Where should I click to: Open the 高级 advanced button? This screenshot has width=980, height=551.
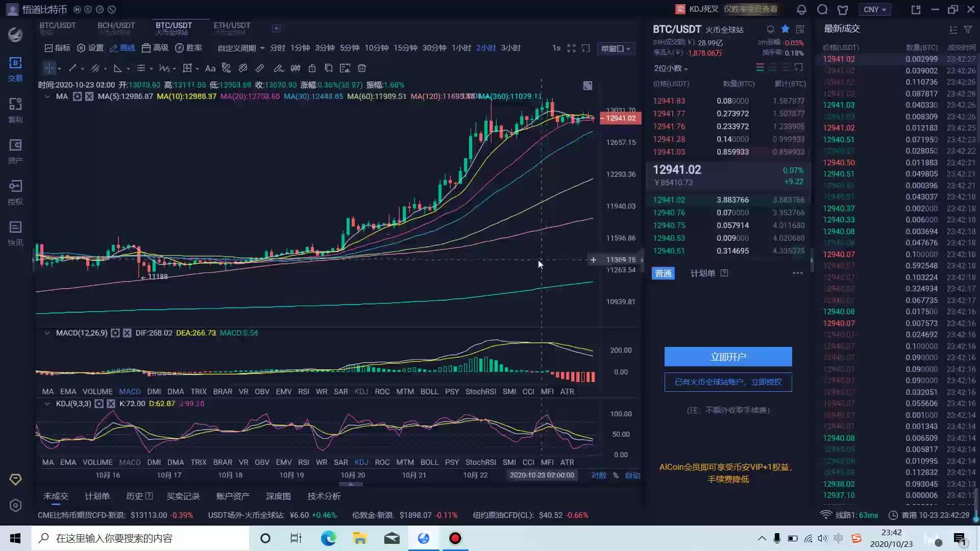click(155, 48)
